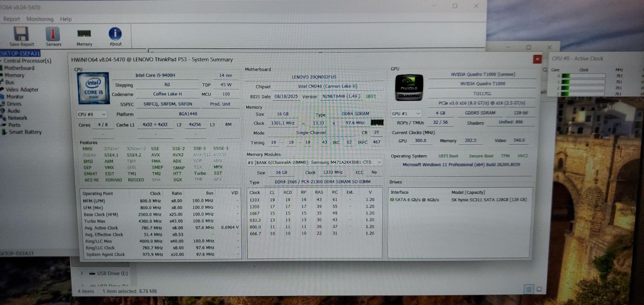Click the LENOVO 20QN002FUS motherboard field
Screen dimensions: 644x305
click(314, 77)
